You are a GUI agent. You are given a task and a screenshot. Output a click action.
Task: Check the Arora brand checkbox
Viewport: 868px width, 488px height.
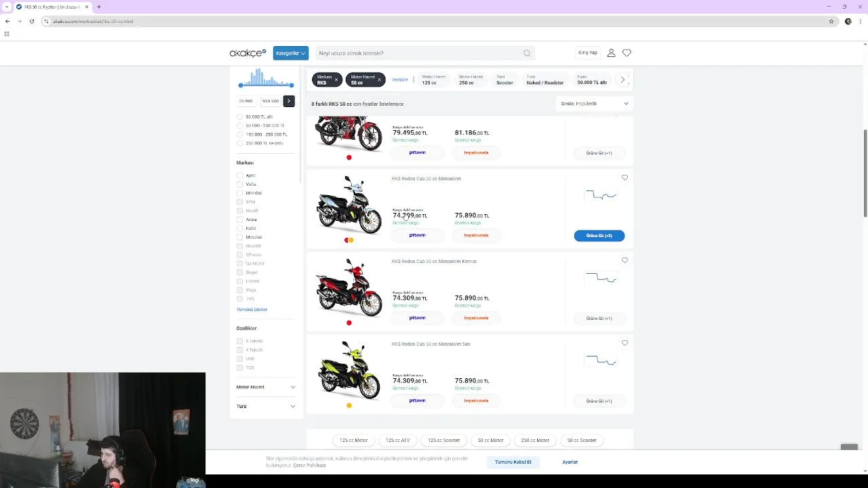click(x=239, y=220)
